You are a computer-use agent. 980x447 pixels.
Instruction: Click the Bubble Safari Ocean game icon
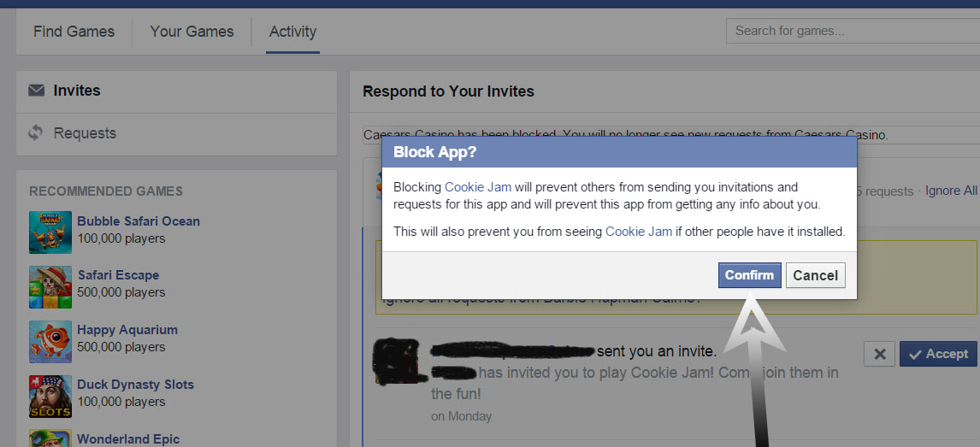point(50,232)
